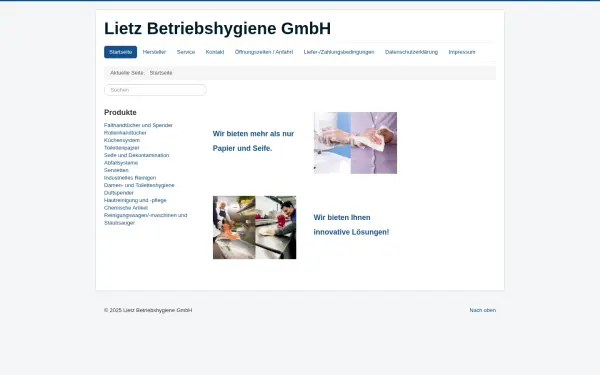Click the kitchen cleaning photo
Viewport: 600px width, 375px height.
254,227
